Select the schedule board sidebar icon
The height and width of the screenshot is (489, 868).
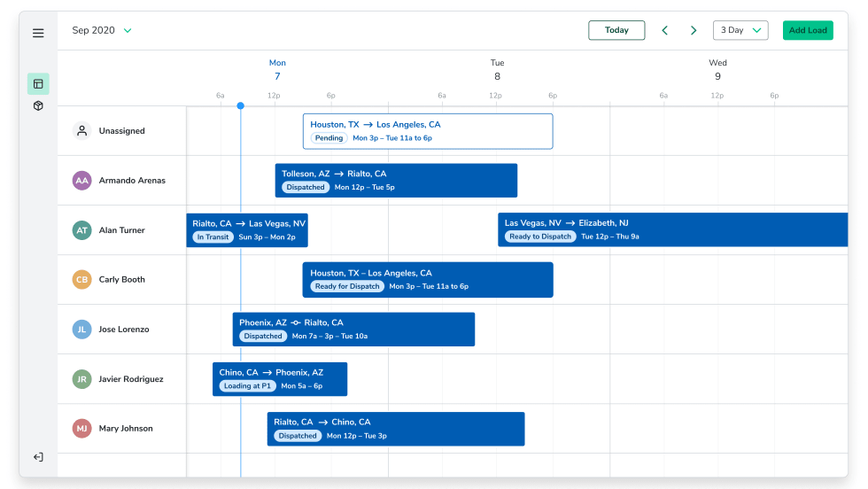click(38, 84)
